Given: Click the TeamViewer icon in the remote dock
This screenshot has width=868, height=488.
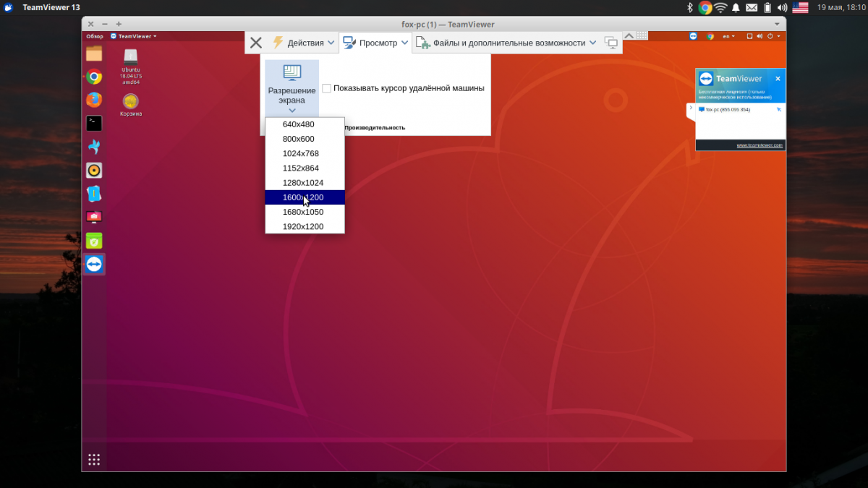Looking at the screenshot, I should click(94, 265).
